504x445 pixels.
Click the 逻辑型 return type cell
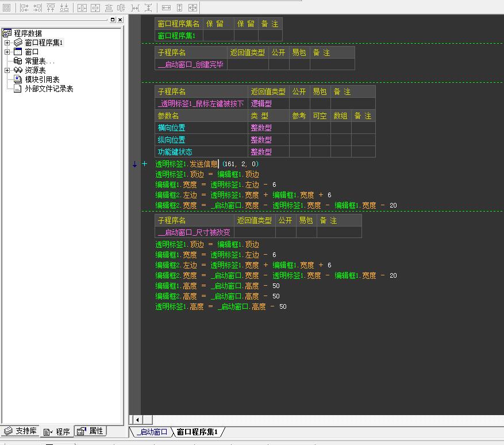click(268, 103)
